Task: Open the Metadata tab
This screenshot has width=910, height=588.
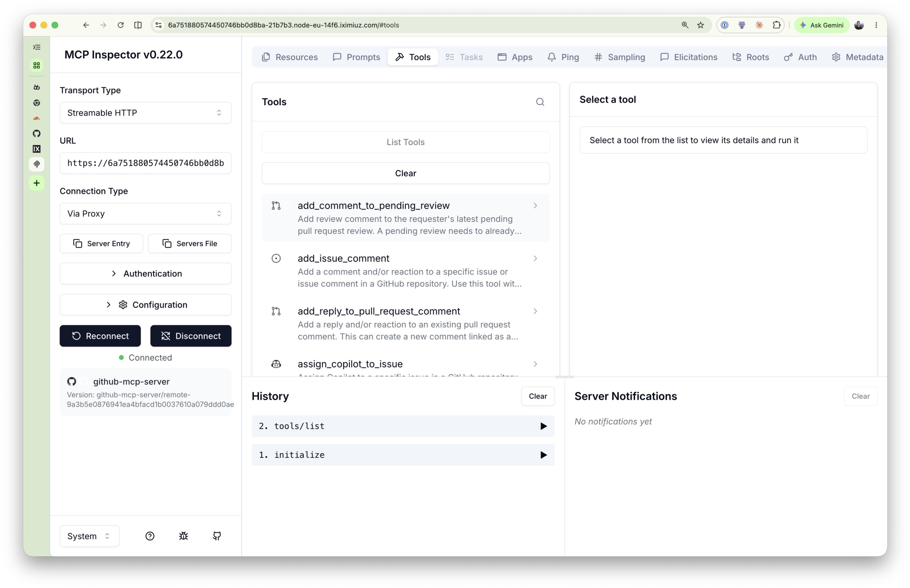Action: click(857, 57)
